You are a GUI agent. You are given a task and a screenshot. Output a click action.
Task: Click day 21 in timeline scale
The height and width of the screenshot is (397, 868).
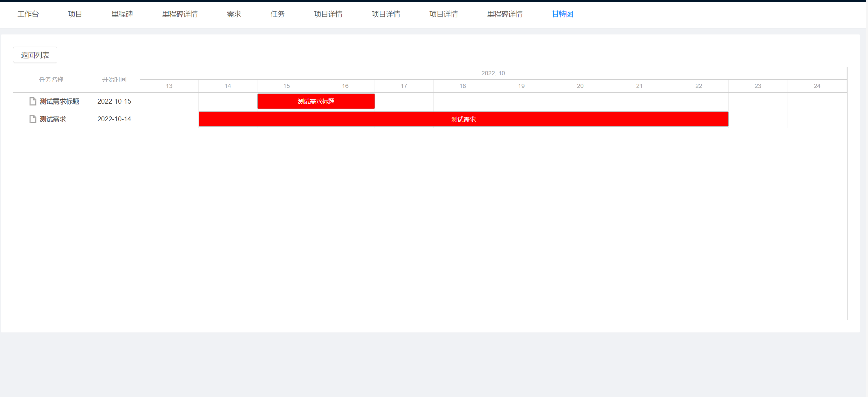639,86
